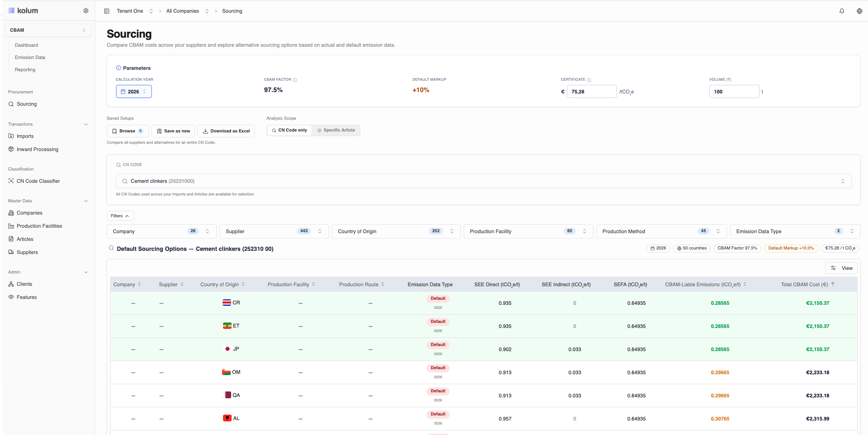The image size is (868, 435).
Task: Click the AL flag icon
Action: click(x=227, y=418)
